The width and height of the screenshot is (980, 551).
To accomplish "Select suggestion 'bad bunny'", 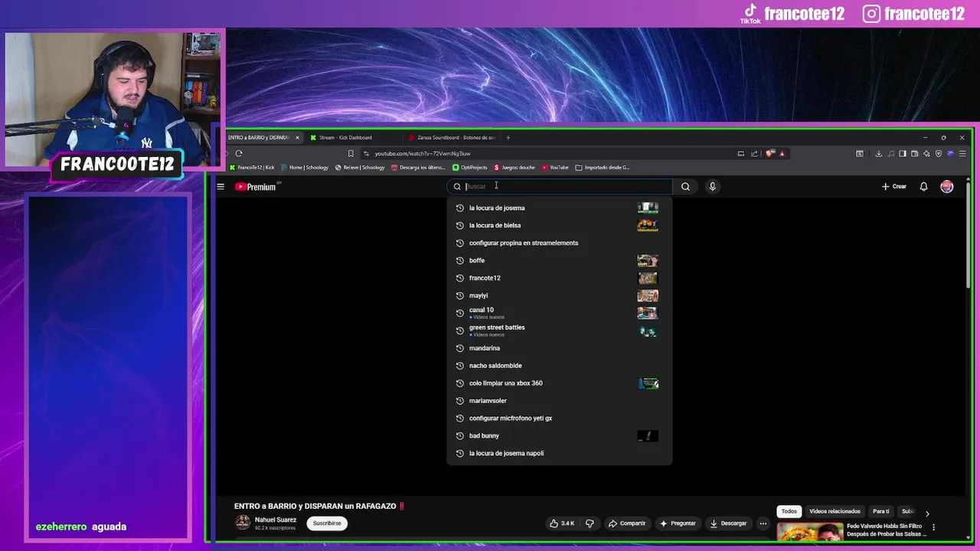I will click(x=560, y=436).
